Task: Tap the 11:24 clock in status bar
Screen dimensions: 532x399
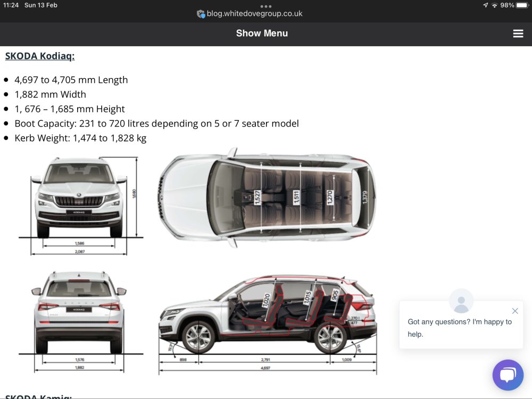Action: click(11, 5)
